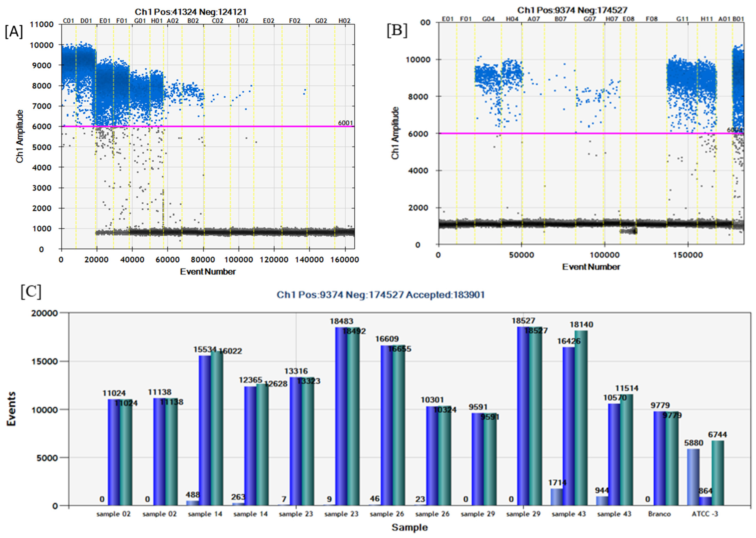756x538 pixels.
Task: Click the G11 well label in panel B
Action: click(x=682, y=19)
